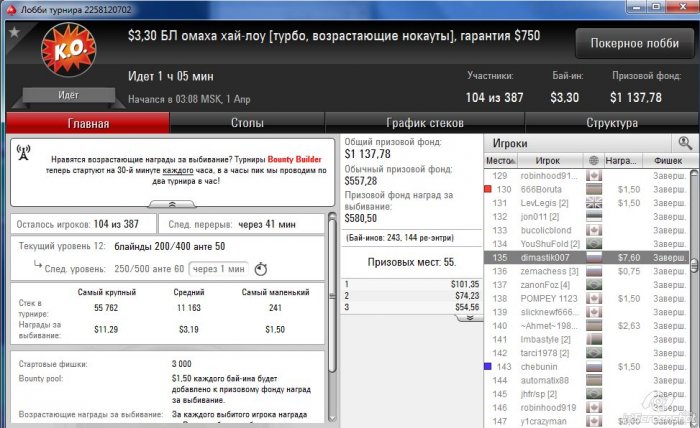Select player row tarci1978 [2]

click(586, 353)
